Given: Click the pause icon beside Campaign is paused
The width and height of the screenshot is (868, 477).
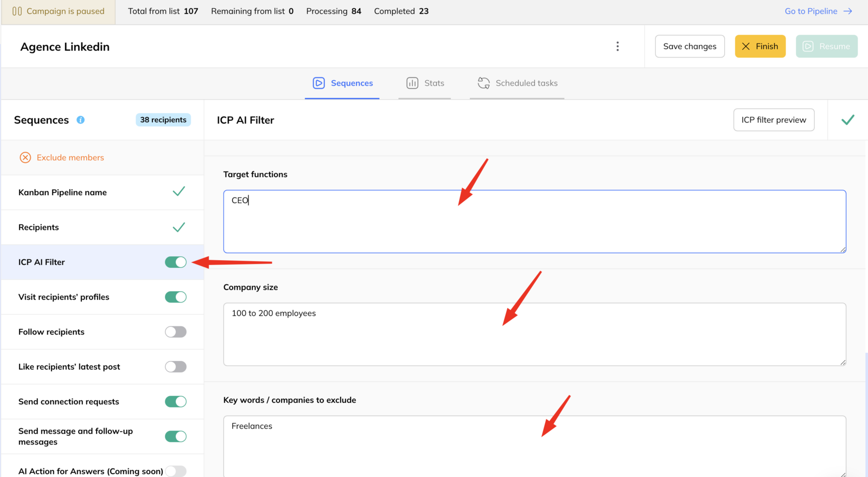Looking at the screenshot, I should 17,11.
